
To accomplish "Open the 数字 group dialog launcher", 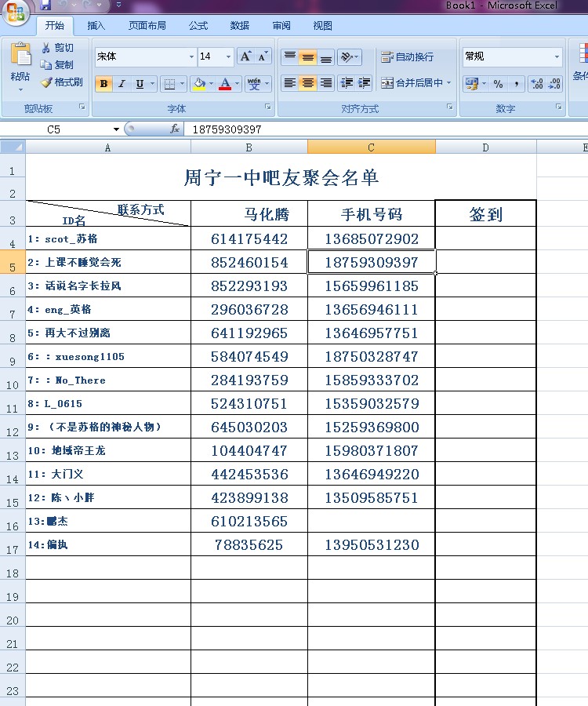I will (x=558, y=107).
